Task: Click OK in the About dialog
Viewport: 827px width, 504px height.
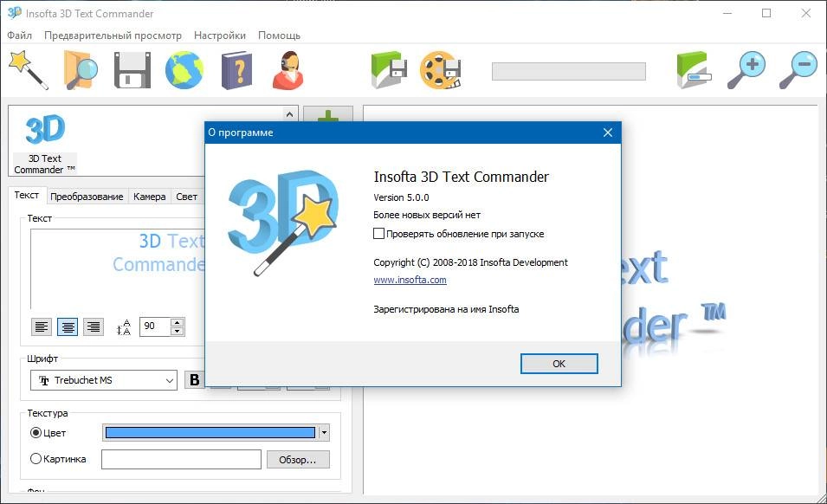Action: pos(559,364)
